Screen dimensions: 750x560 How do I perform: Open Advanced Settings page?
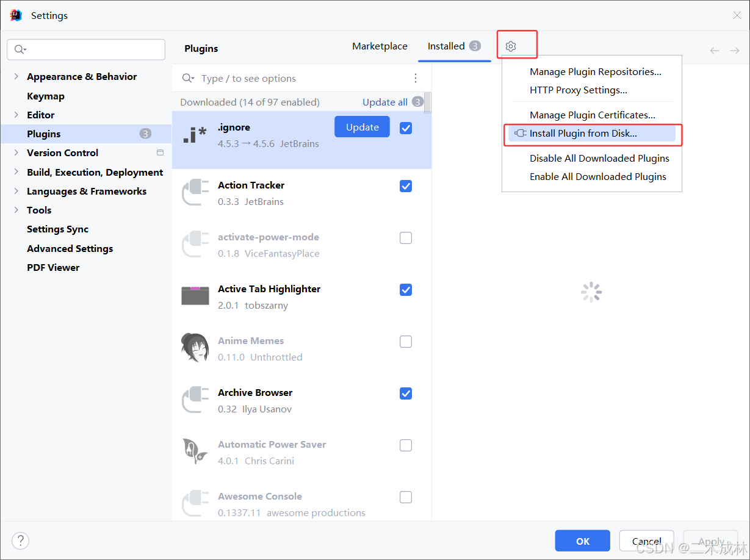[x=70, y=248]
